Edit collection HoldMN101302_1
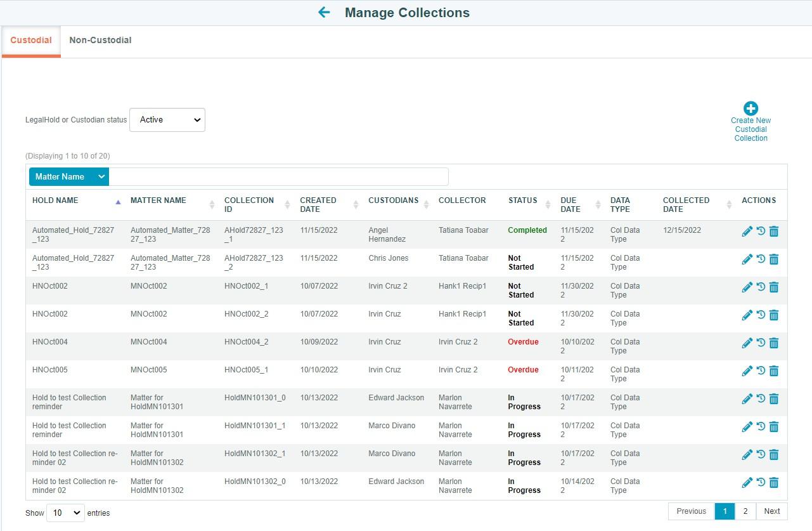The height and width of the screenshot is (531, 812). (x=747, y=455)
